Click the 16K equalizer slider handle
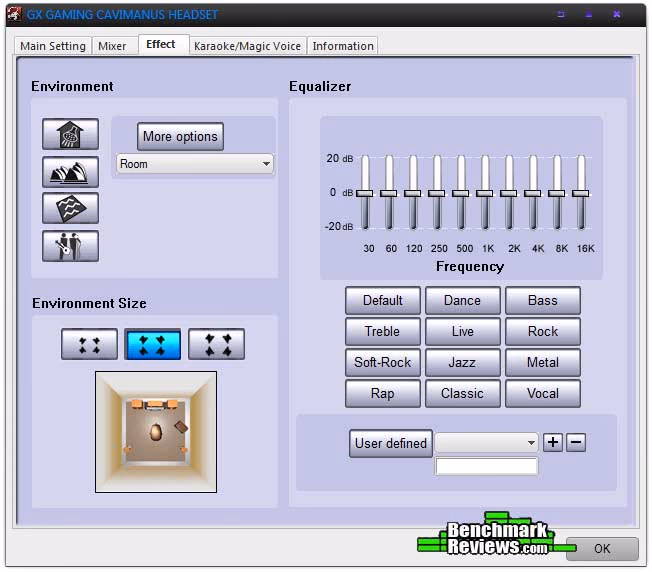Viewport: 652px width, 572px height. point(580,194)
